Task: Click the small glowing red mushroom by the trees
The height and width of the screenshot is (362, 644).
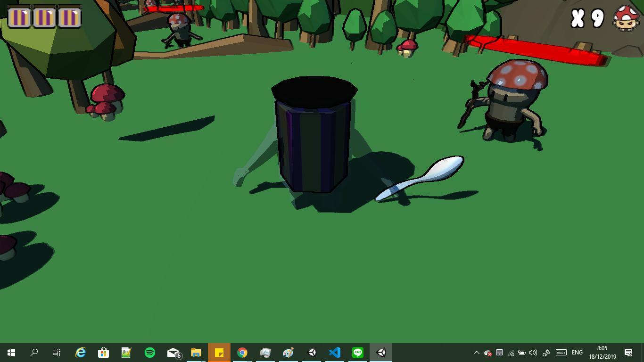Action: coord(407,48)
